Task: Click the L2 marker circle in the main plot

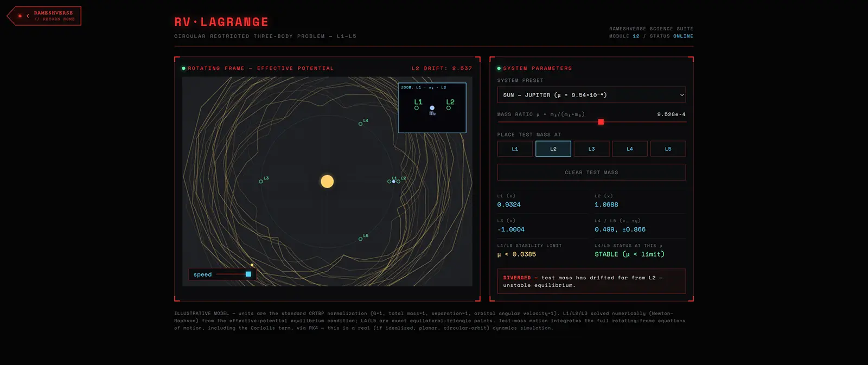Action: [398, 181]
